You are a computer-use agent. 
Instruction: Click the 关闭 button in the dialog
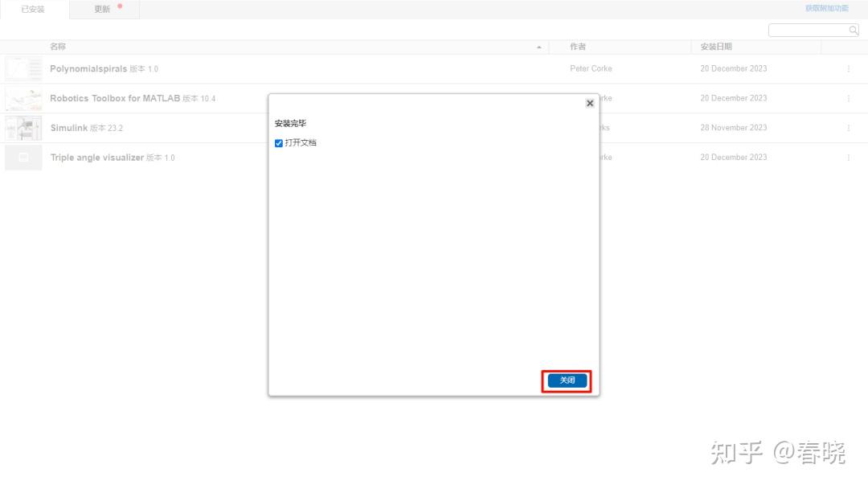(x=566, y=380)
